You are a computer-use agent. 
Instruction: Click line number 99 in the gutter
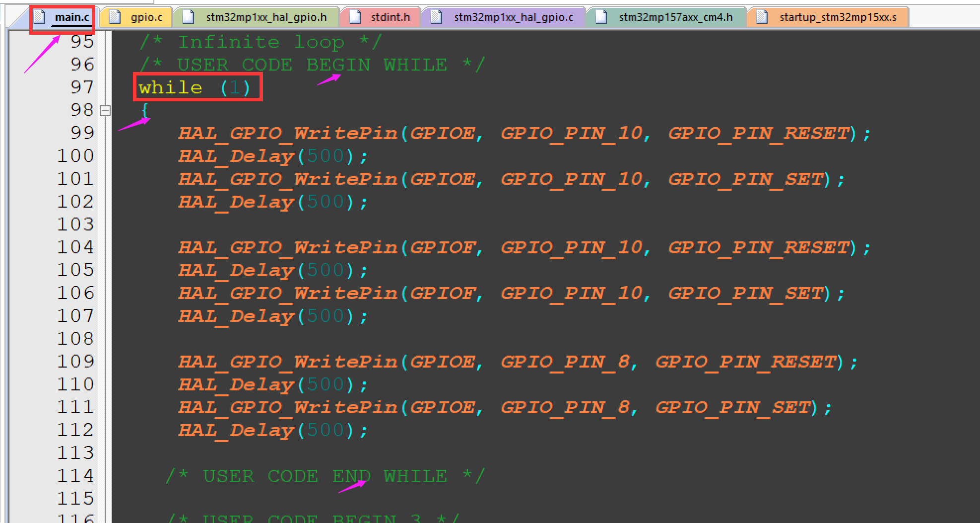82,133
